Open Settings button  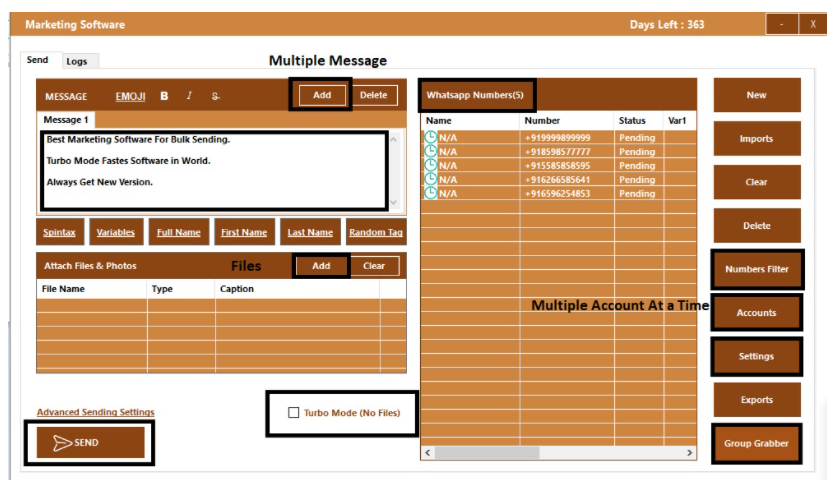point(757,356)
